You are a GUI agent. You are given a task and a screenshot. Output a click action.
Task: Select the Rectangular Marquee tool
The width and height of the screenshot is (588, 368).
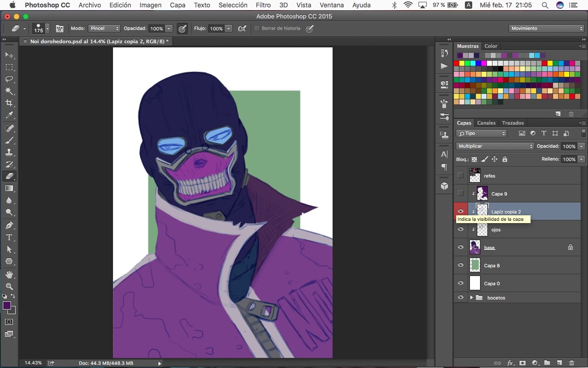point(9,67)
